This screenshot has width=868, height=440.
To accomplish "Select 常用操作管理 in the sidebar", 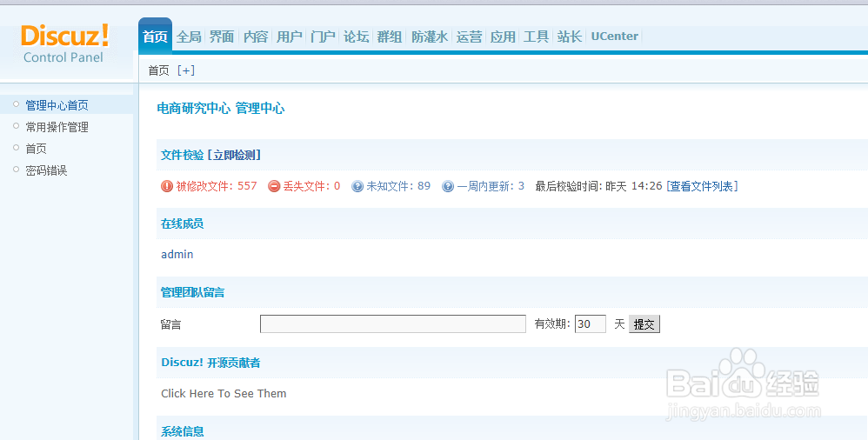I will pos(57,127).
